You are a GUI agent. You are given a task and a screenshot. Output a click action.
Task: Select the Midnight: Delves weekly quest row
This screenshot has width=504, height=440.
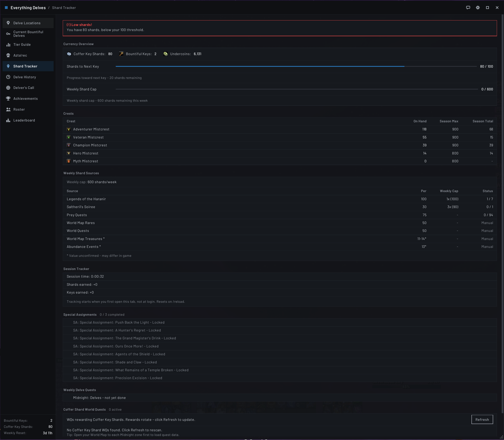click(280, 398)
